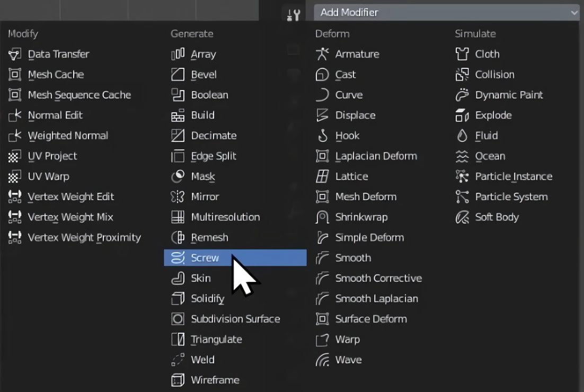The image size is (584, 392).
Task: Click the Data Transfer icon
Action: pos(15,54)
